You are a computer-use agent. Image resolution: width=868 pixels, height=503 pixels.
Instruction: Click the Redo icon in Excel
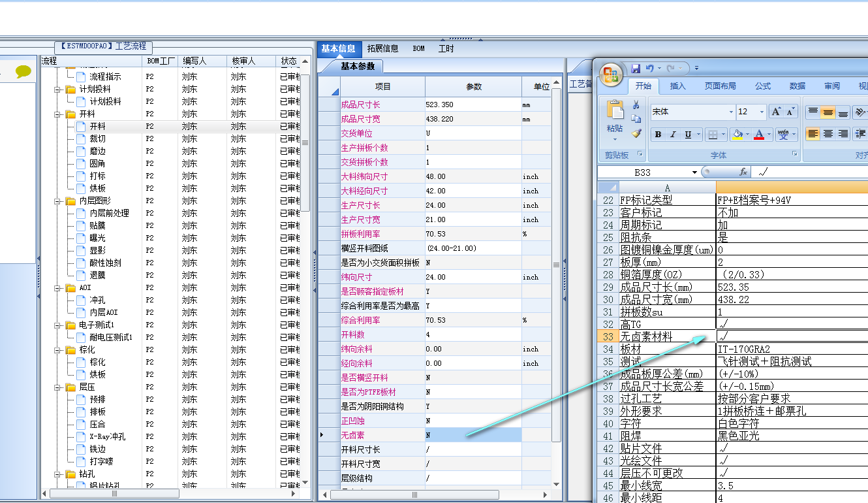coord(670,68)
